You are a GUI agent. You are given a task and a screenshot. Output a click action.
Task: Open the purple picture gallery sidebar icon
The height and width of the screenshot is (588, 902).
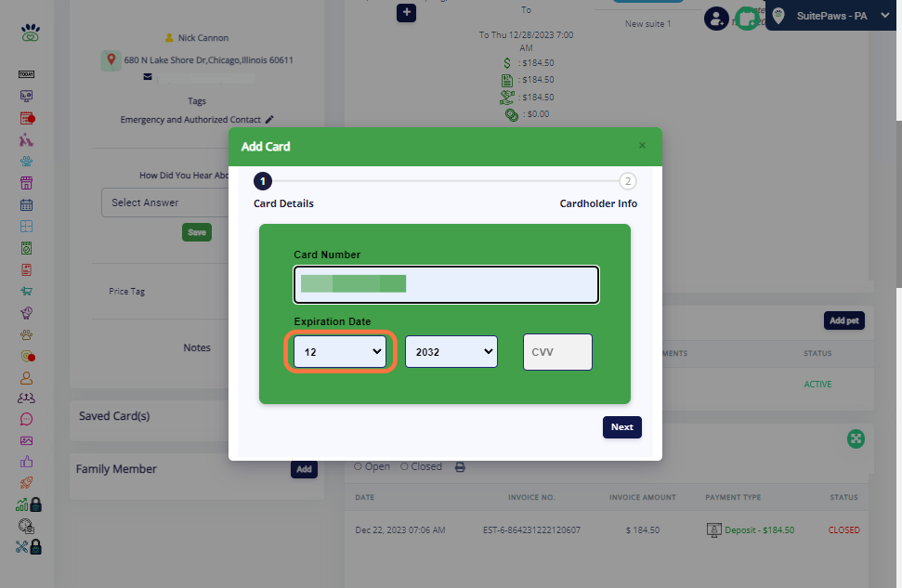26,440
